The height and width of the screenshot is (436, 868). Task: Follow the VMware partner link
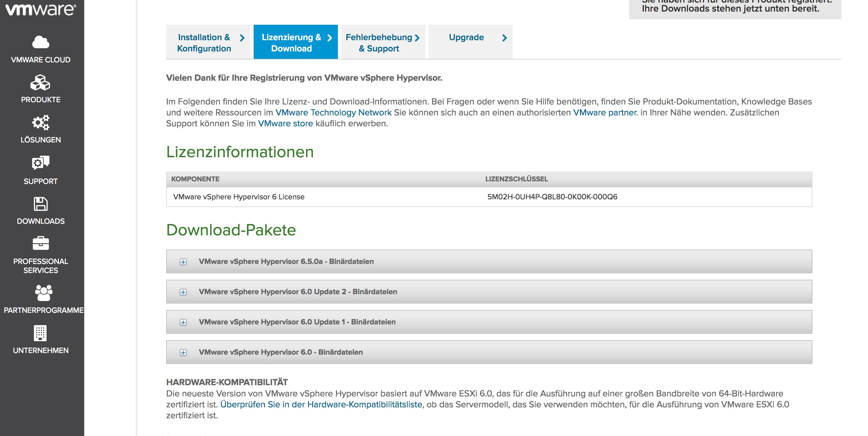(605, 113)
